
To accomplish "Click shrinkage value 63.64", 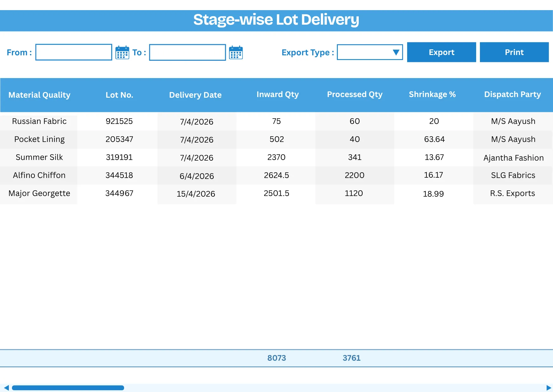I will pyautogui.click(x=434, y=139).
